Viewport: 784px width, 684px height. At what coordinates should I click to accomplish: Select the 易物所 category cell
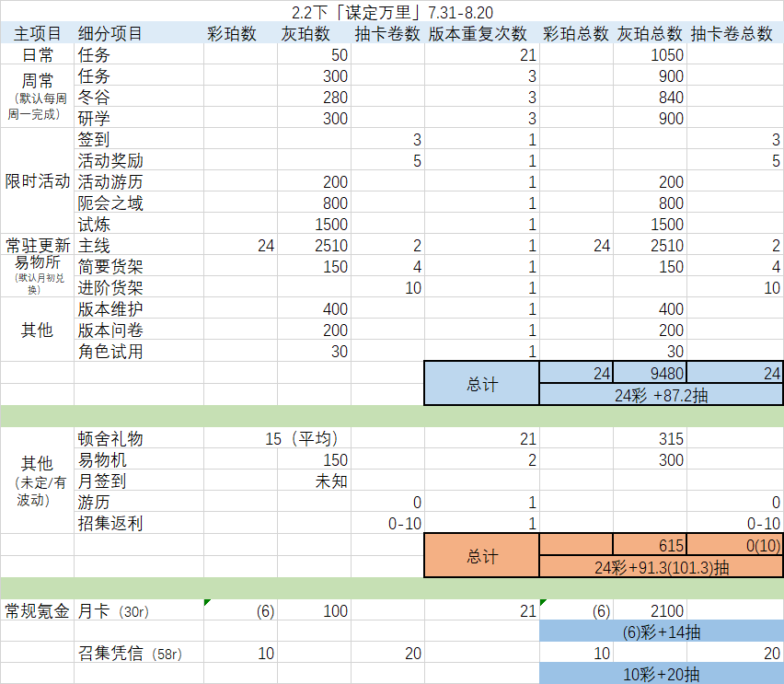pyautogui.click(x=38, y=275)
